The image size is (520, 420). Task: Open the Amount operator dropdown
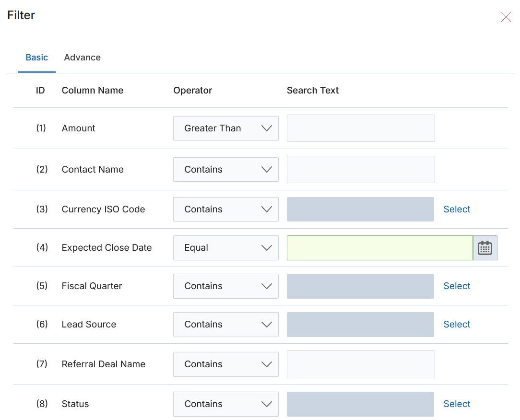[x=226, y=128]
